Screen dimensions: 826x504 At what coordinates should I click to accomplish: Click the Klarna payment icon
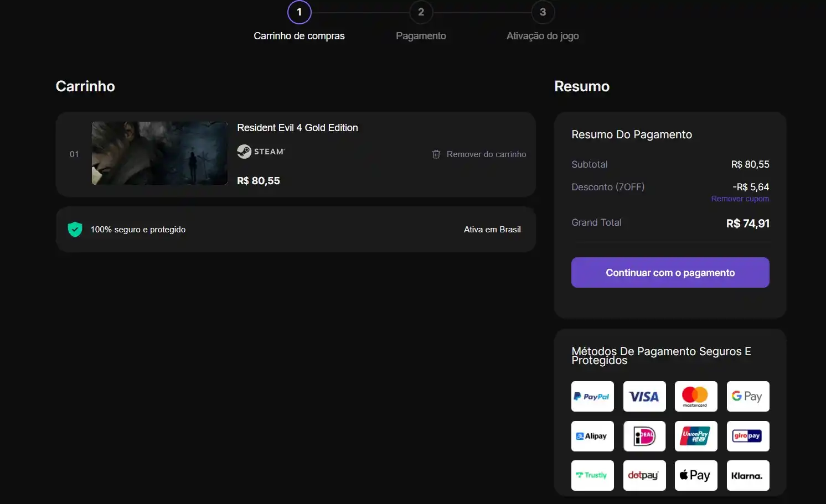pos(748,475)
